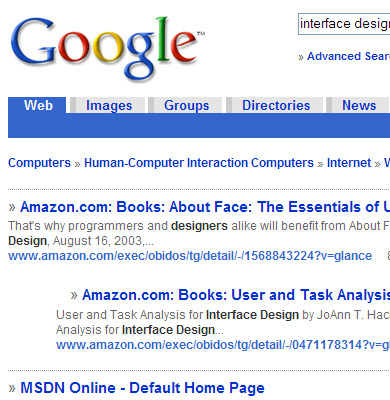Open the Directories tab

[x=276, y=105]
